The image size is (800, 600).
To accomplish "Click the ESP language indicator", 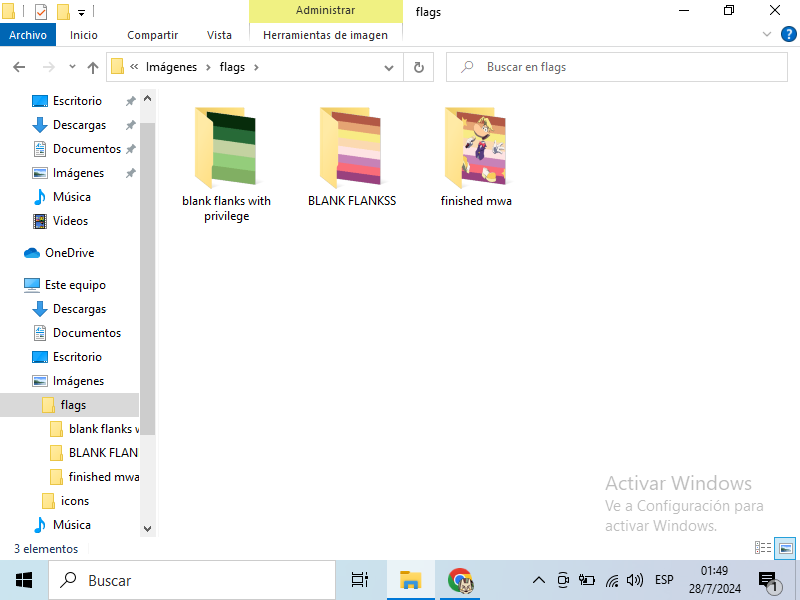I will tap(664, 580).
